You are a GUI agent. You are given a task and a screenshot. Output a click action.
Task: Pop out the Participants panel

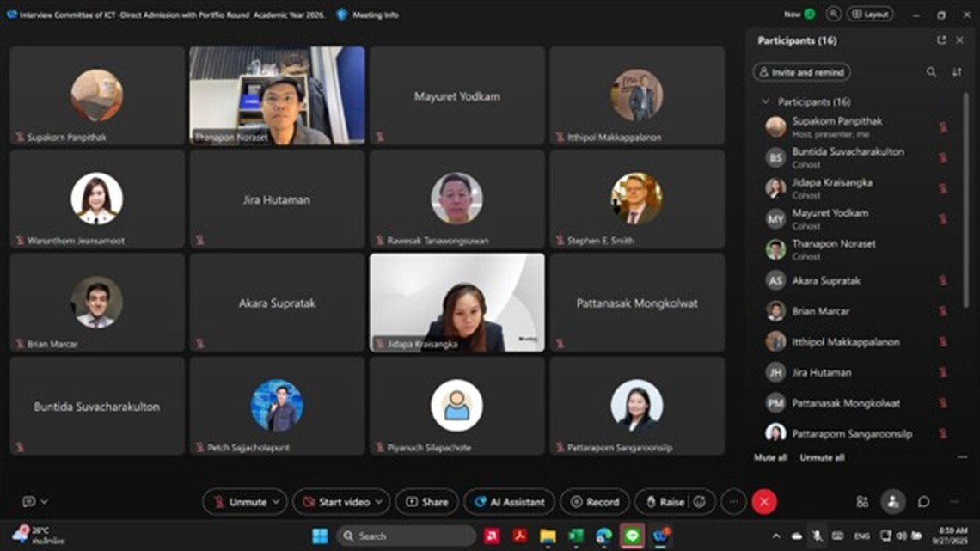click(941, 40)
